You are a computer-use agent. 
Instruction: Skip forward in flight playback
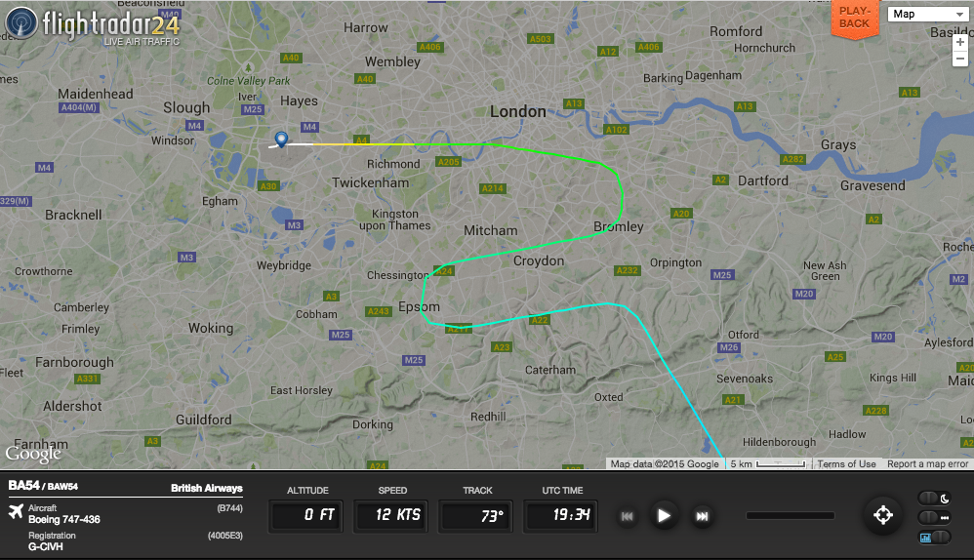point(702,516)
